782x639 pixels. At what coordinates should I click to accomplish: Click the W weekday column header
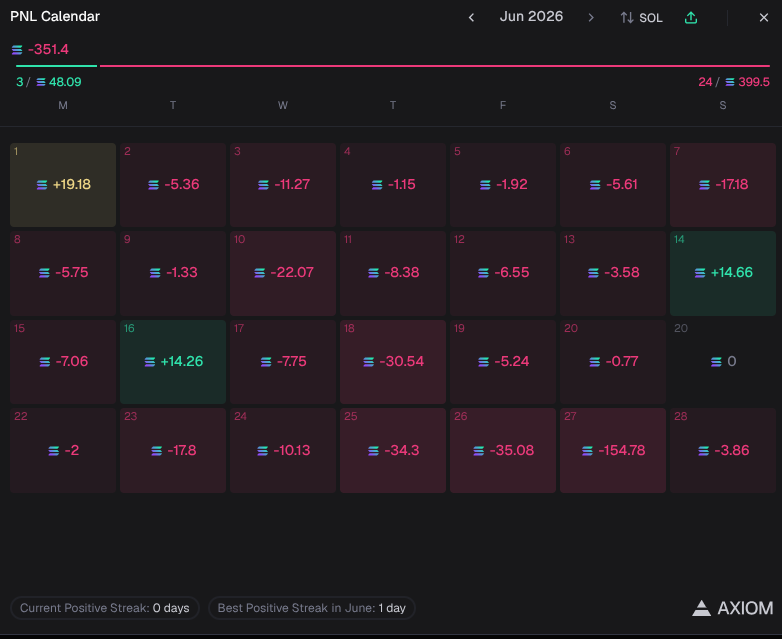coord(283,105)
